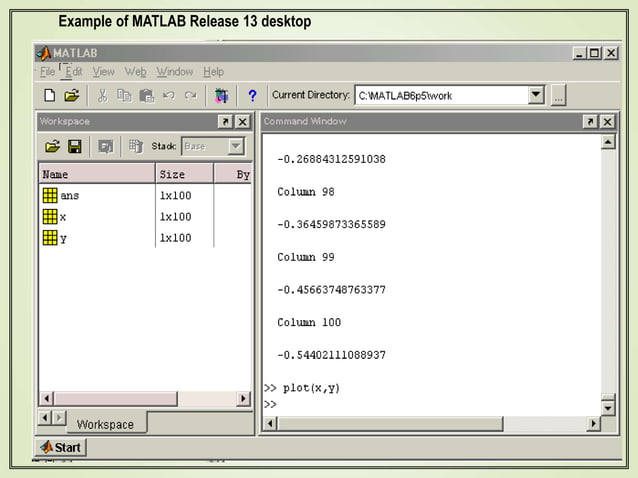Select the ans variable array icon

pos(50,195)
